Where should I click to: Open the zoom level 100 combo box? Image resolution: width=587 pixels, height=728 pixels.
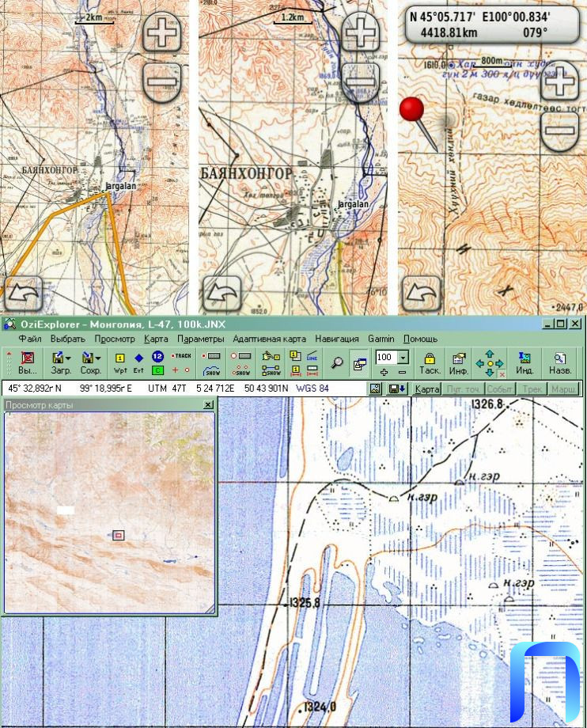[392, 357]
